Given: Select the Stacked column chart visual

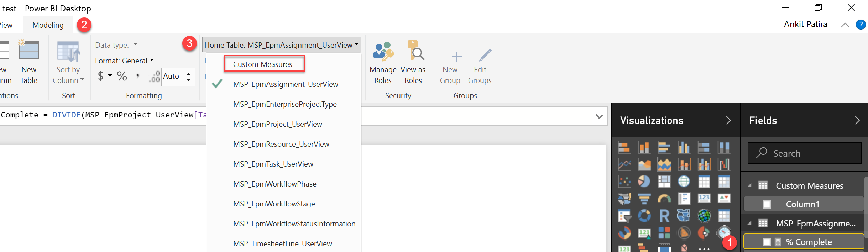Looking at the screenshot, I should coord(644,147).
